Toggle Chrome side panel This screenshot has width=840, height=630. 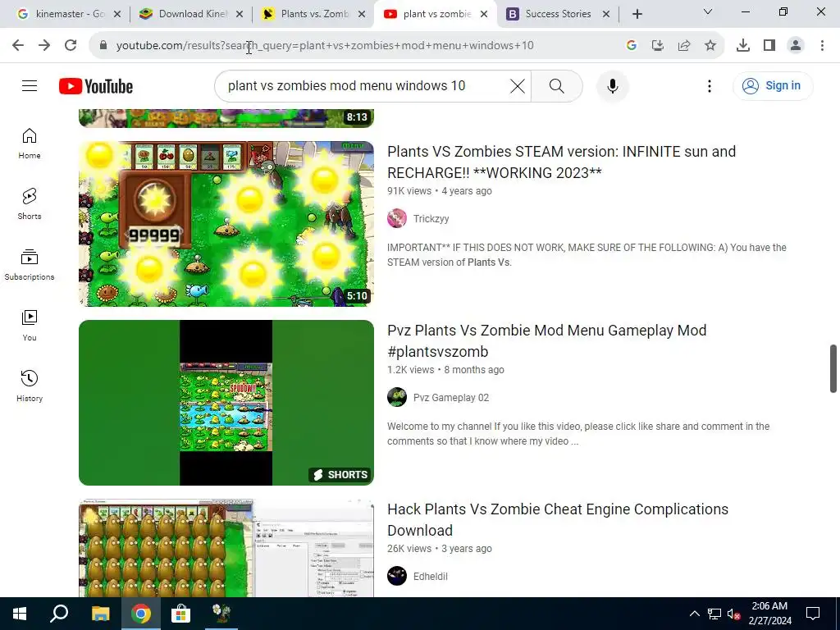click(769, 46)
